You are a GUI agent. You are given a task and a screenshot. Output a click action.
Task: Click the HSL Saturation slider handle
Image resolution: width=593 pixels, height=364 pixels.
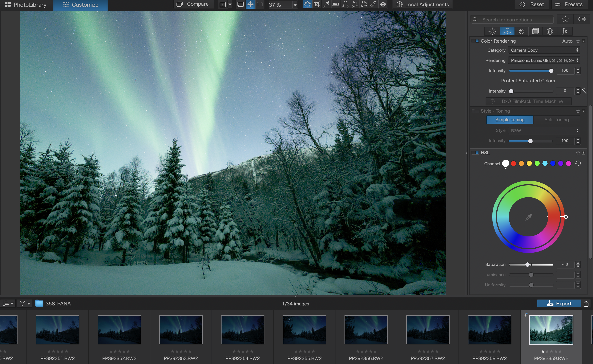click(x=527, y=264)
